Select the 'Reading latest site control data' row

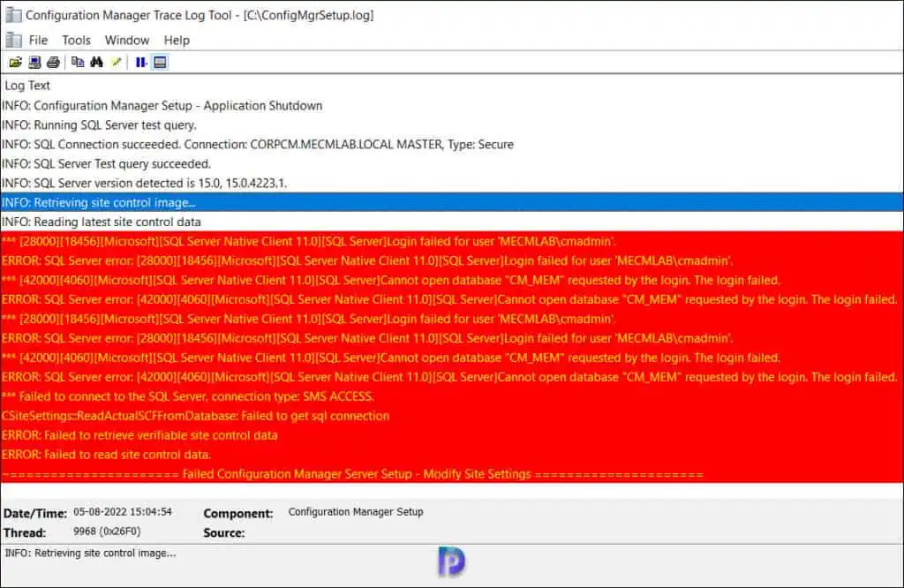point(452,222)
